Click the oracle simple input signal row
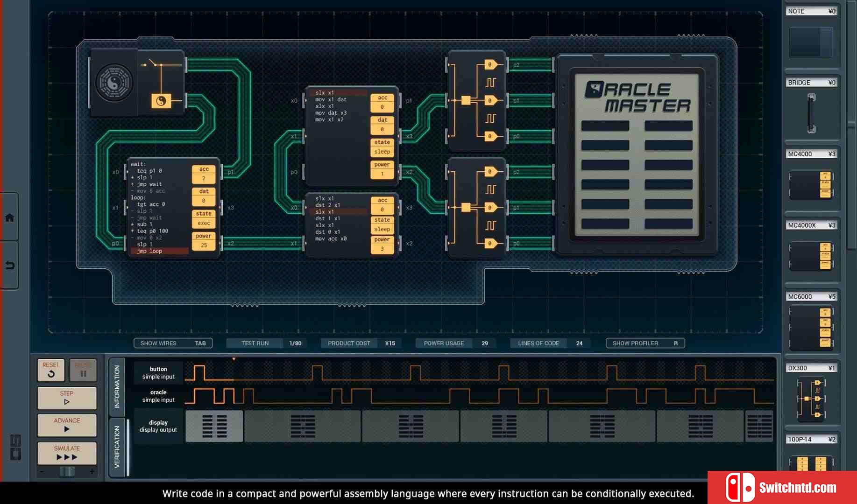The width and height of the screenshot is (857, 504). pos(454,396)
